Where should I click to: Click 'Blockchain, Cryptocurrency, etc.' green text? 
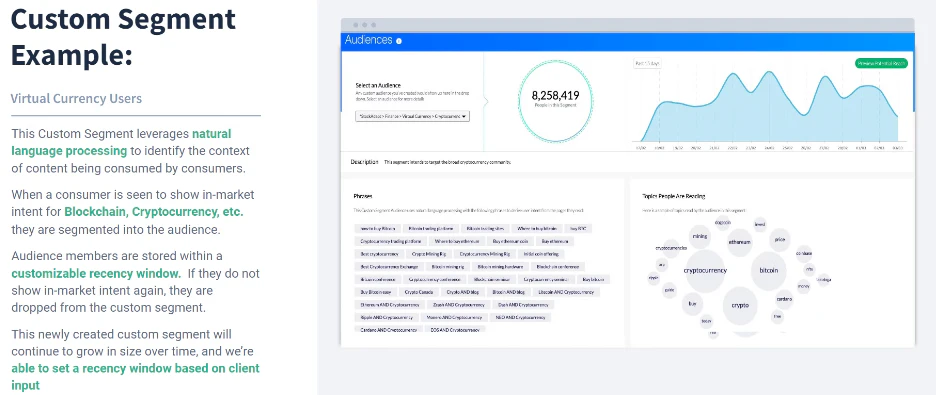(x=154, y=212)
